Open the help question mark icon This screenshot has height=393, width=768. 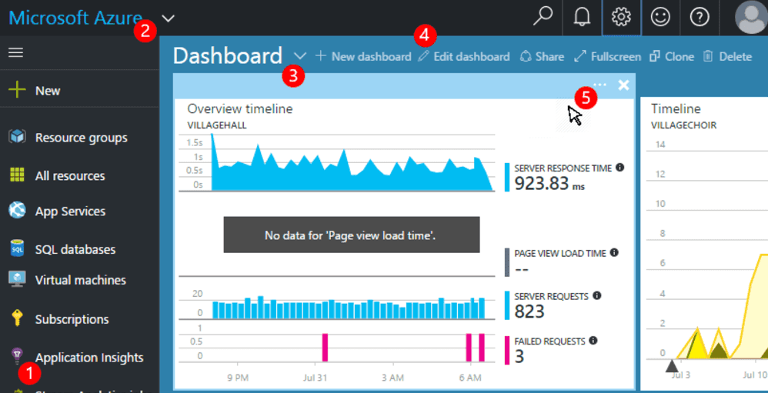coord(699,18)
